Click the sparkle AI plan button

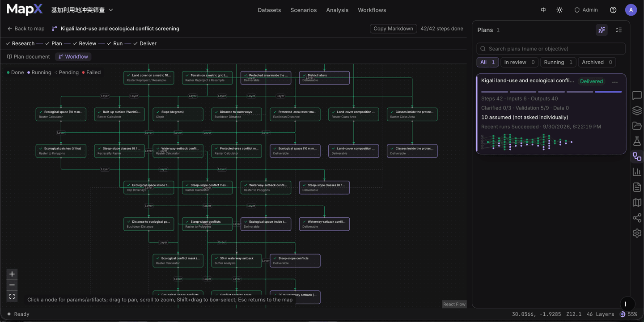coord(602,30)
